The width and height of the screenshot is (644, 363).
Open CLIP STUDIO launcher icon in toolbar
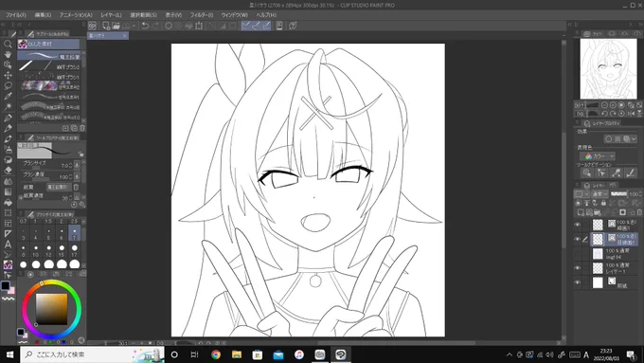93,26
